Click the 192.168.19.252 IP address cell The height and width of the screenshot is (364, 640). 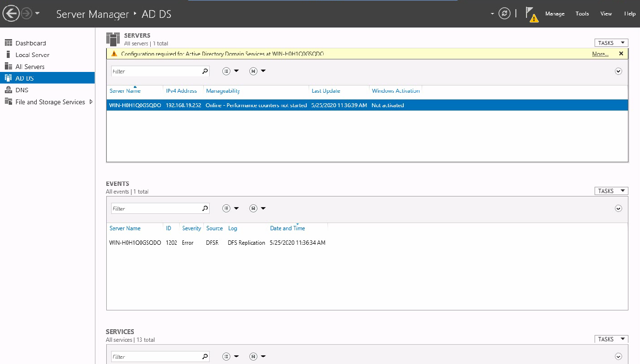click(x=184, y=105)
